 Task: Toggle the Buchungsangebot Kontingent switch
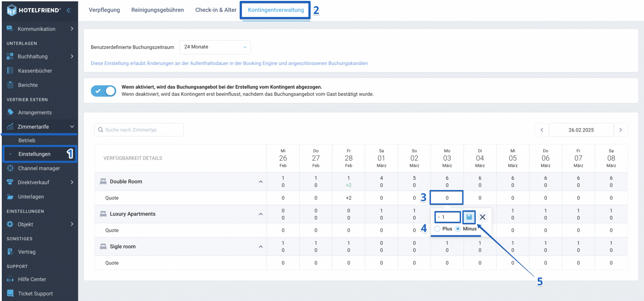103,91
